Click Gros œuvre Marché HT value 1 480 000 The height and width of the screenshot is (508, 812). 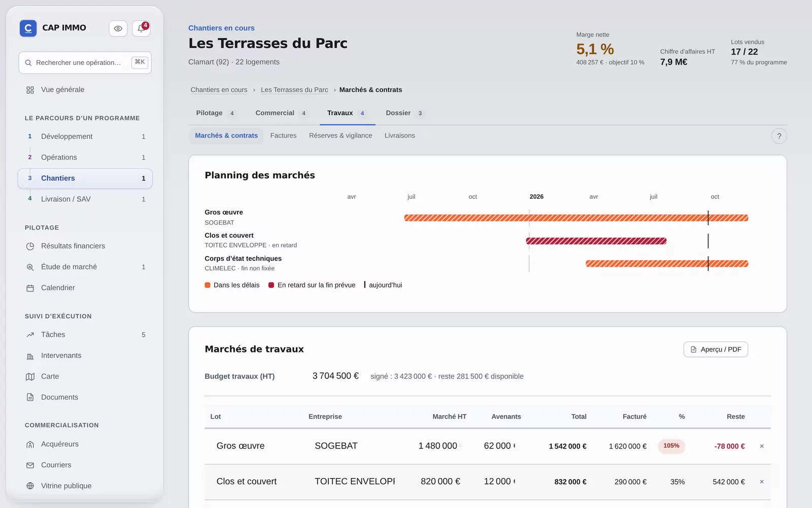click(x=439, y=446)
